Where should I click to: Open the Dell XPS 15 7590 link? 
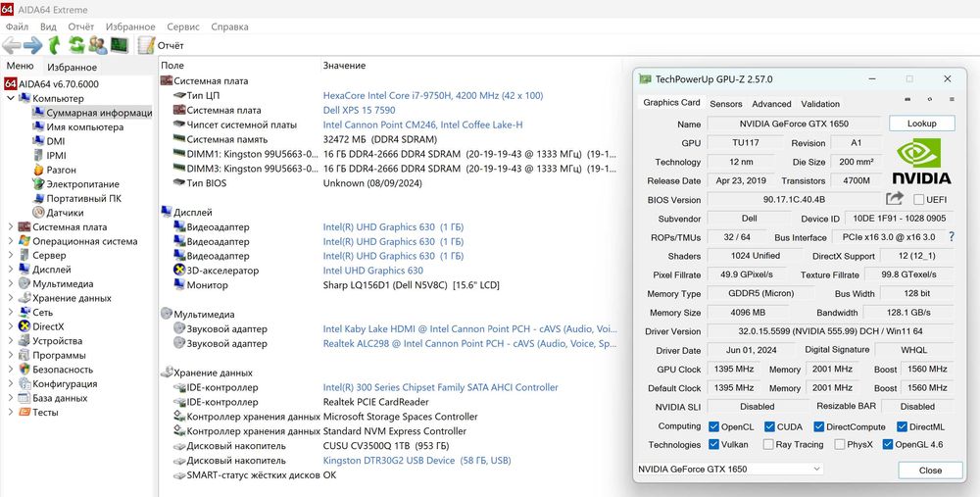pyautogui.click(x=359, y=110)
